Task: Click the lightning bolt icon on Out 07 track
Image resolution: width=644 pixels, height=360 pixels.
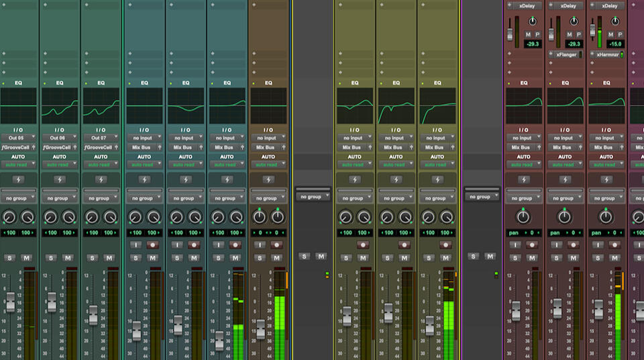Action: [101, 180]
